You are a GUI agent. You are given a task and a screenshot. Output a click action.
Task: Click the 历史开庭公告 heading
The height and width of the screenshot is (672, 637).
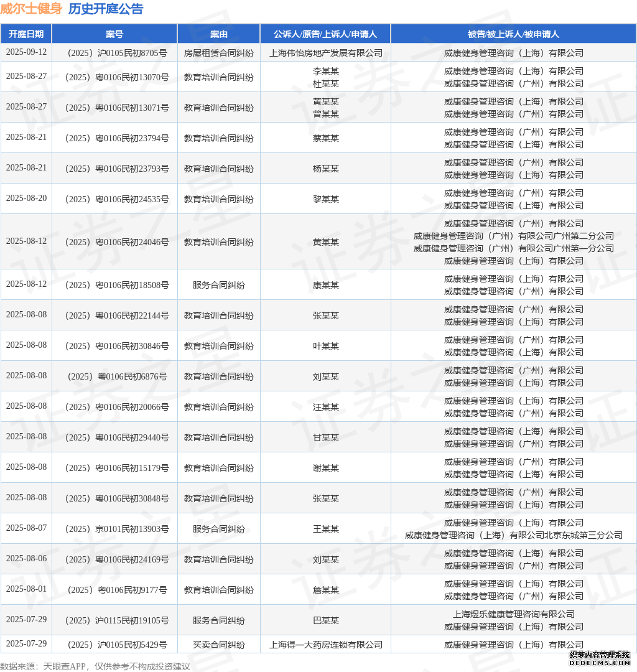tap(106, 9)
